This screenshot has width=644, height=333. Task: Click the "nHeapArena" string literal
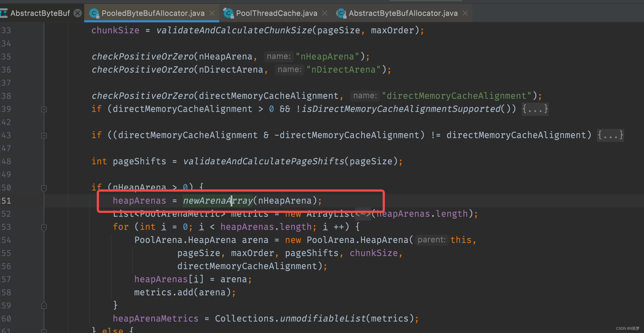(x=327, y=57)
